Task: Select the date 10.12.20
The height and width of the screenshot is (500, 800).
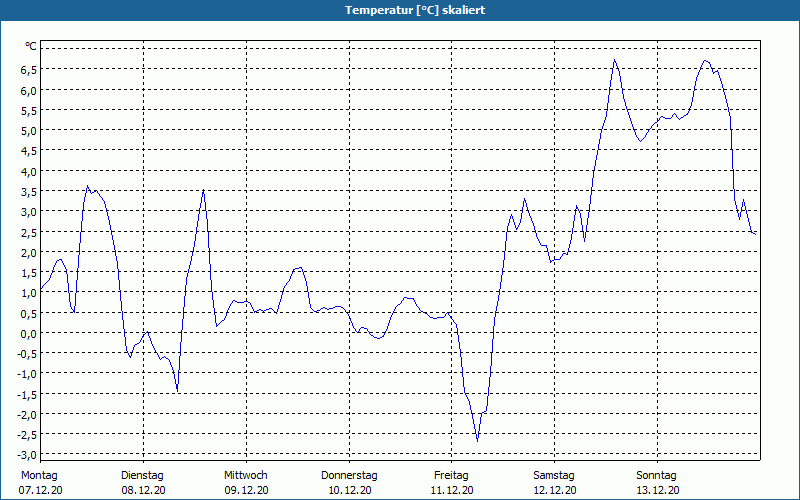Action: [349, 490]
